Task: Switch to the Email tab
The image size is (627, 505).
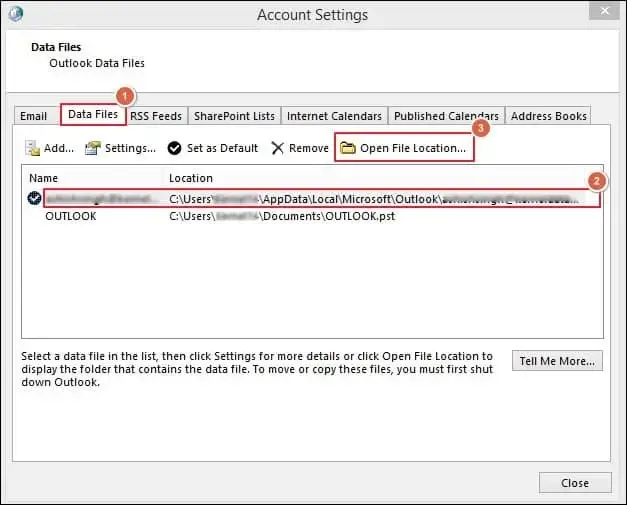Action: pos(33,116)
